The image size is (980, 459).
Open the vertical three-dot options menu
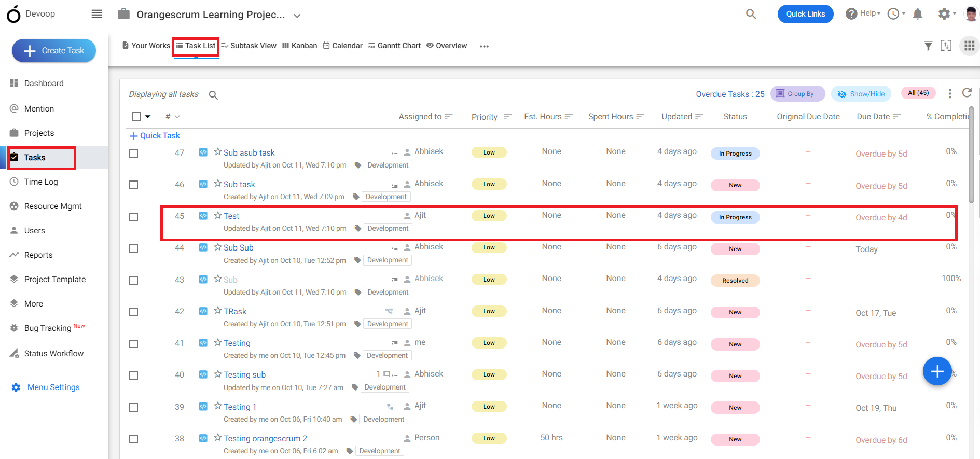tap(950, 93)
